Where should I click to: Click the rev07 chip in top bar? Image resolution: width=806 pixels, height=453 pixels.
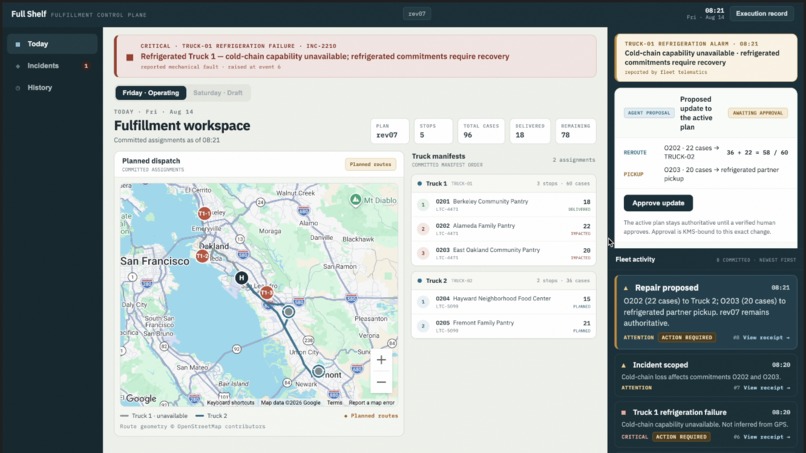click(417, 14)
